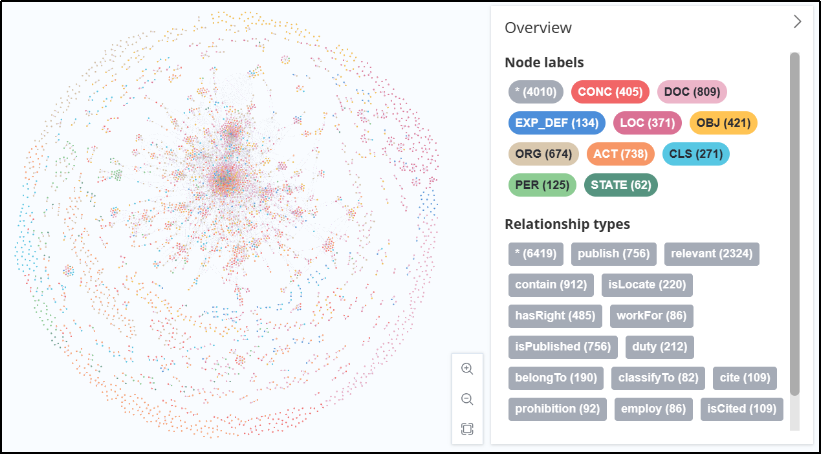Click the CLS (271) node label

(696, 154)
